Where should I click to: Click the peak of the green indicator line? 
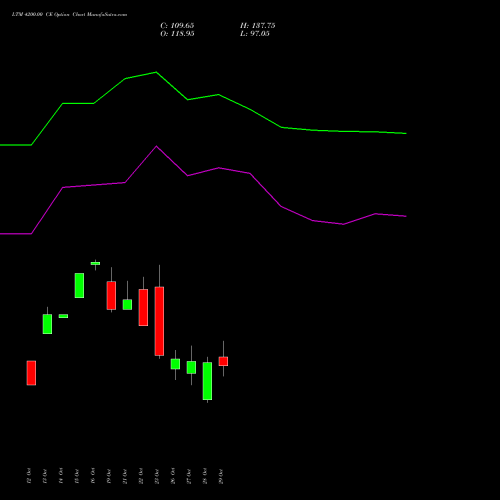(x=156, y=72)
